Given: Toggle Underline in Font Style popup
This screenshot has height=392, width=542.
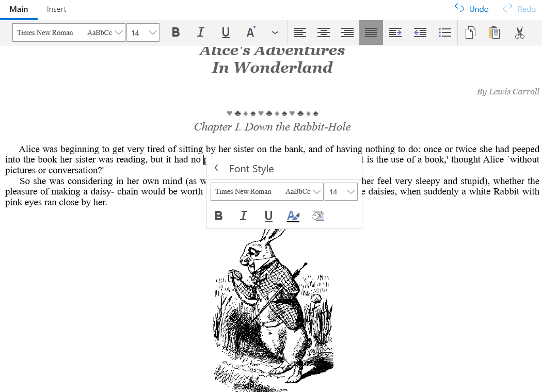Looking at the screenshot, I should coord(268,216).
